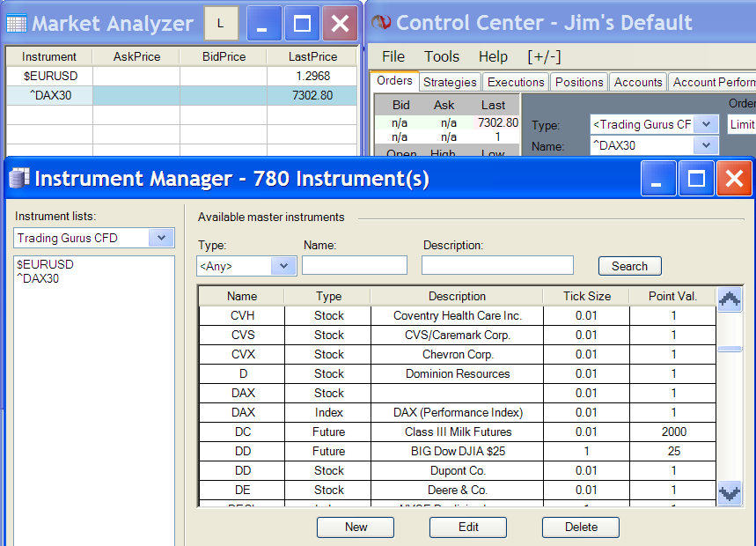Open the Instrument lists dropdown

point(160,238)
